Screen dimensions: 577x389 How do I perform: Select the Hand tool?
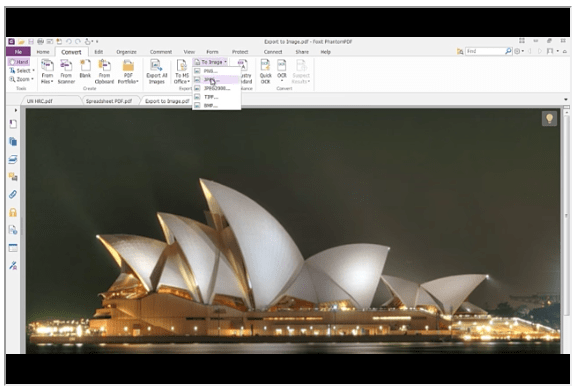(19, 62)
